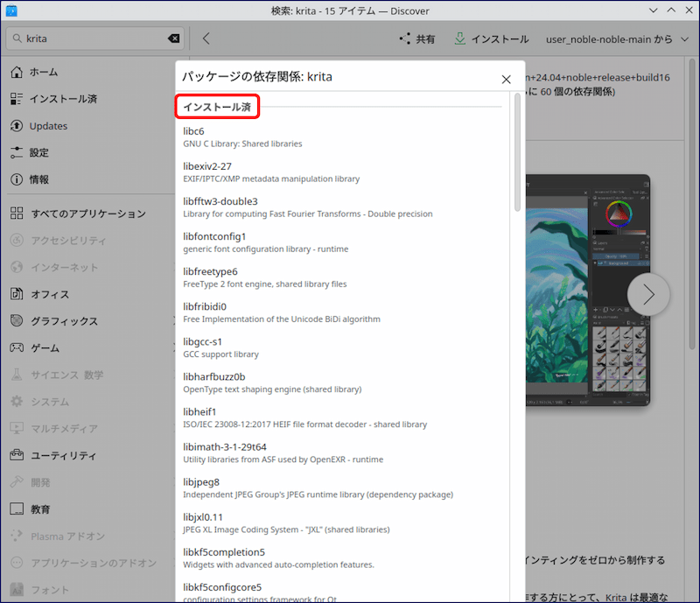Select the オフィス category
The height and width of the screenshot is (603, 700).
49,294
